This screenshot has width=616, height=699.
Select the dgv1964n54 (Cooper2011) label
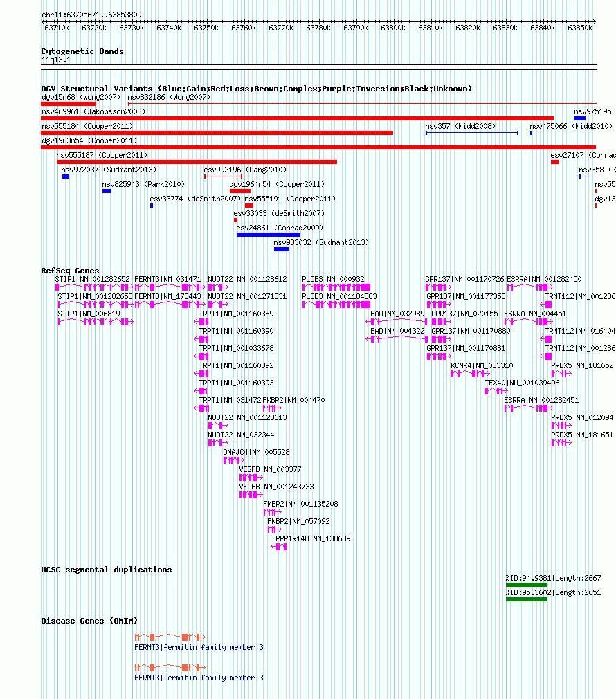point(277,184)
